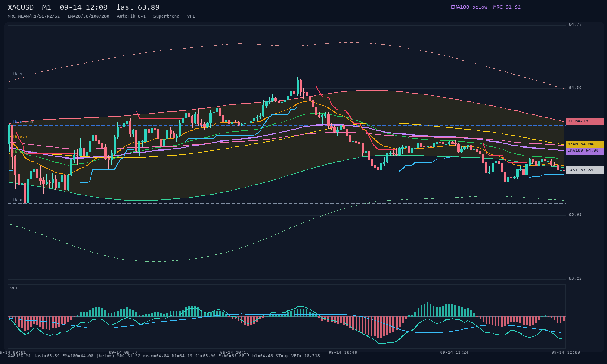Click the purple 'EMA100 below' status text
The image size is (607, 364).
(x=469, y=7)
